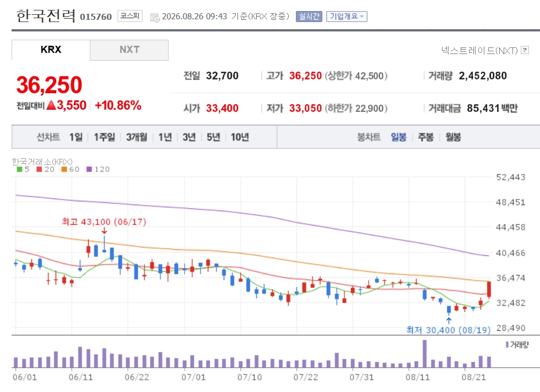This screenshot has width=540, height=392.
Task: Click the red up-triangle next to 3,550
Action: (x=51, y=105)
